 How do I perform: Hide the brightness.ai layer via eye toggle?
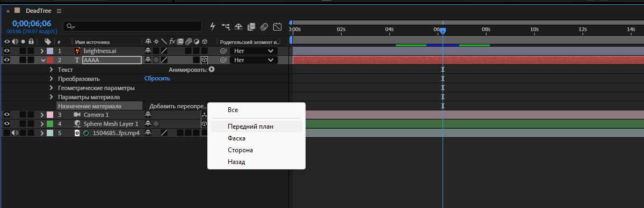pyautogui.click(x=6, y=51)
